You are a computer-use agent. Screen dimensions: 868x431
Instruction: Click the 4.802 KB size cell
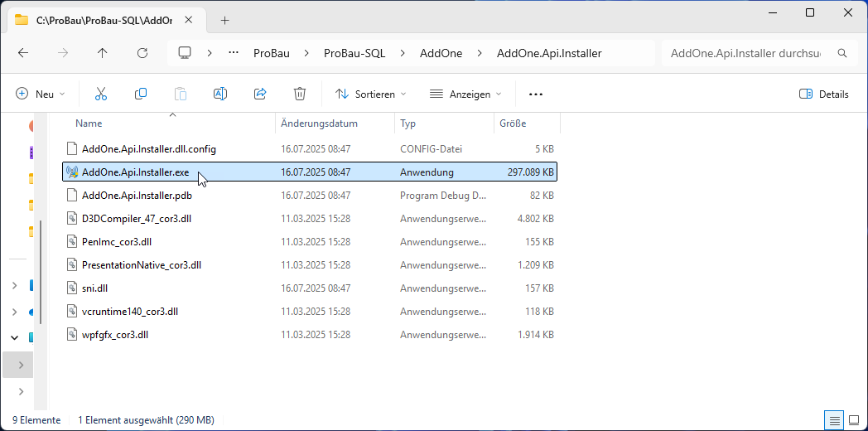(535, 219)
